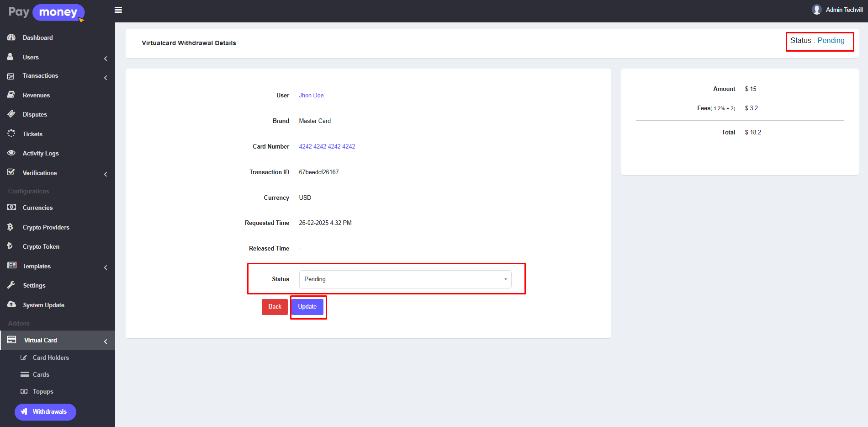
Task: Click the System Update cloud icon
Action: click(x=11, y=304)
